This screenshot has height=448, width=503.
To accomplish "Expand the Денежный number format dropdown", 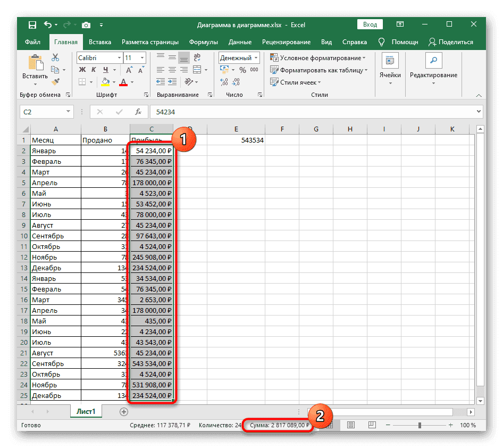I will tap(256, 57).
